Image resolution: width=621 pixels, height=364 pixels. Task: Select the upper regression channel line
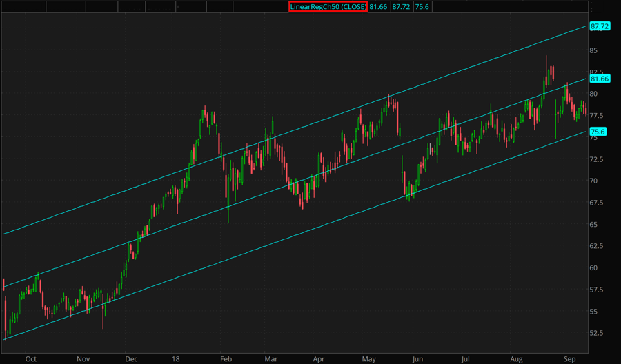(x=276, y=137)
